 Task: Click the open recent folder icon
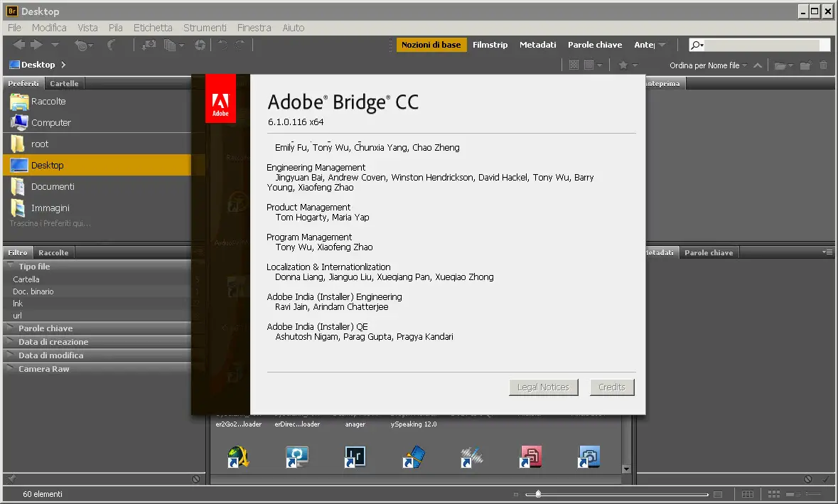[x=781, y=65]
